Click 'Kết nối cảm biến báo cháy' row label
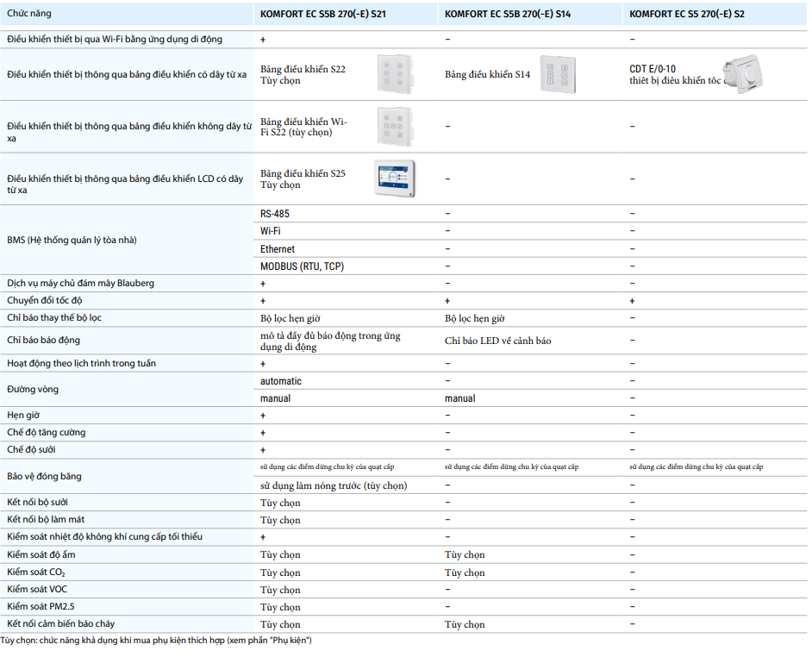The image size is (812, 657). click(x=60, y=624)
